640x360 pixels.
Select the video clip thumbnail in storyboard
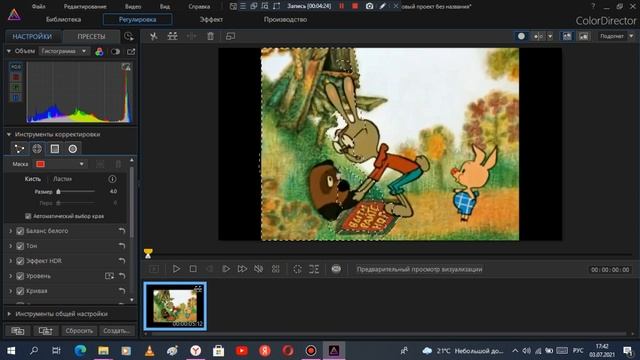click(x=175, y=306)
